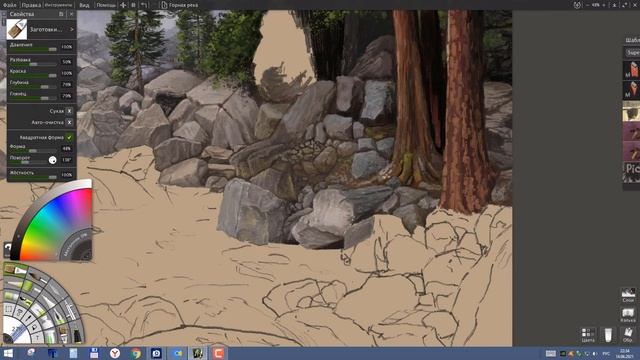Open Google Chrome from taskbar
Image resolution: width=640 pixels, height=360 pixels.
coord(136,353)
